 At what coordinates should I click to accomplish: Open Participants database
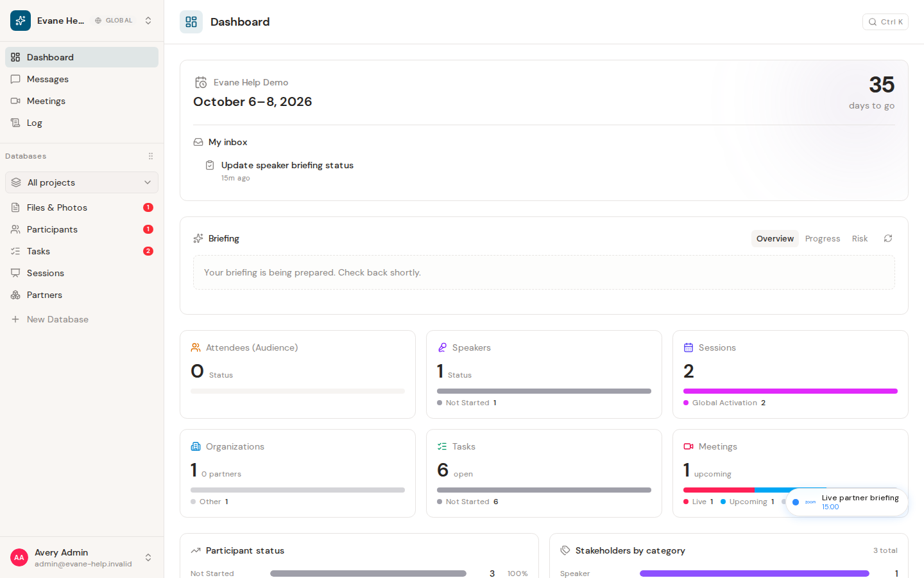(81, 229)
